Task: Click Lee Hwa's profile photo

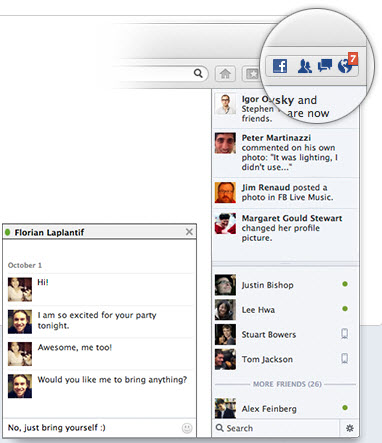Action: 225,310
